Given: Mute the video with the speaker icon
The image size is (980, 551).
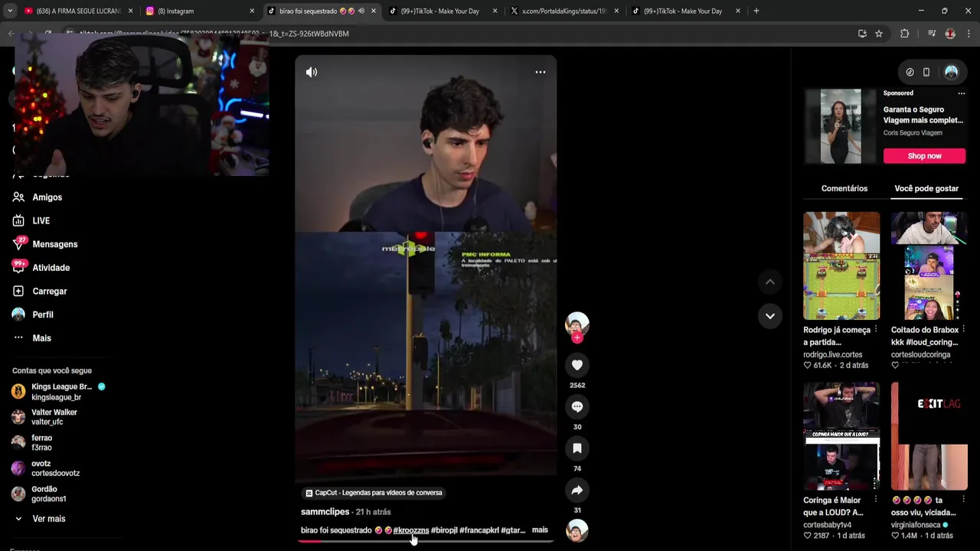Looking at the screenshot, I should pyautogui.click(x=312, y=72).
